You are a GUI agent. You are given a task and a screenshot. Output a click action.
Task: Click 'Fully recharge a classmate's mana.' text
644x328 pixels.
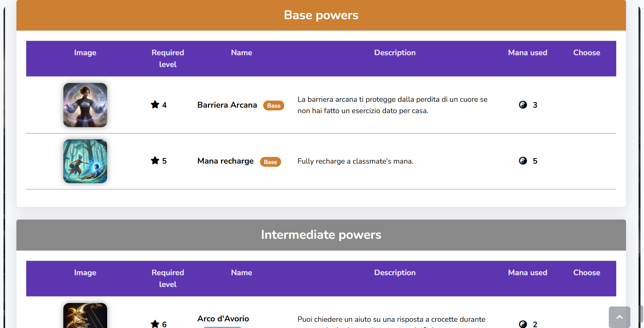coord(355,161)
